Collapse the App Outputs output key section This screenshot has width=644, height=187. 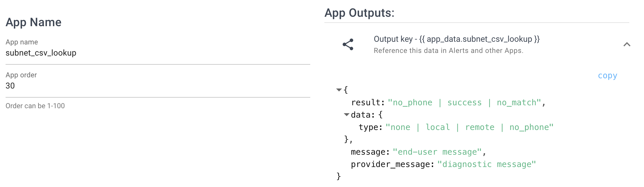click(x=627, y=45)
